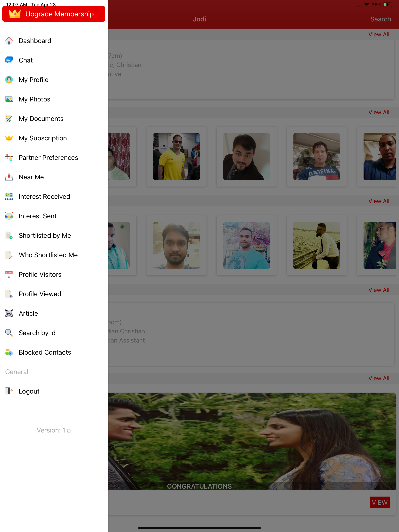
Task: Tap View All above the yellow jersey row
Action: (379, 112)
